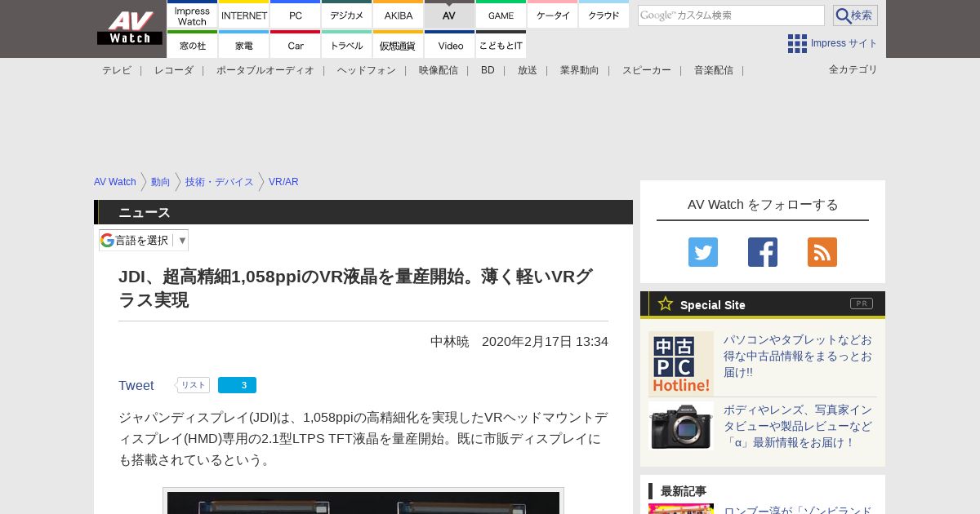Open the こどもとIT site tab

[x=501, y=45]
